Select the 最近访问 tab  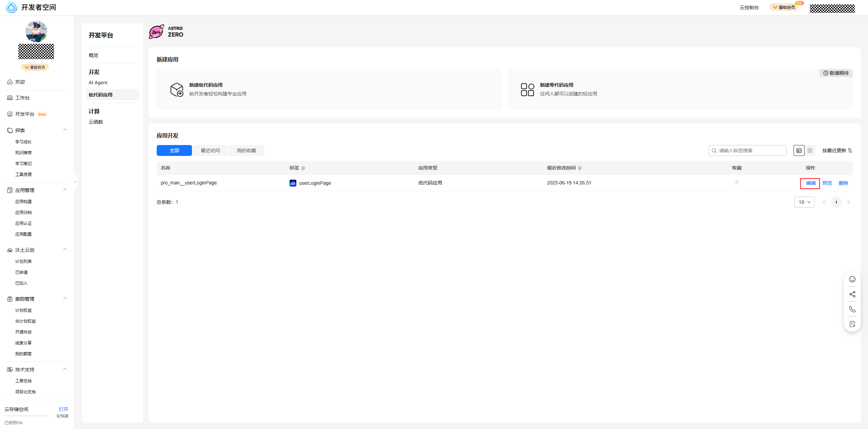[210, 150]
